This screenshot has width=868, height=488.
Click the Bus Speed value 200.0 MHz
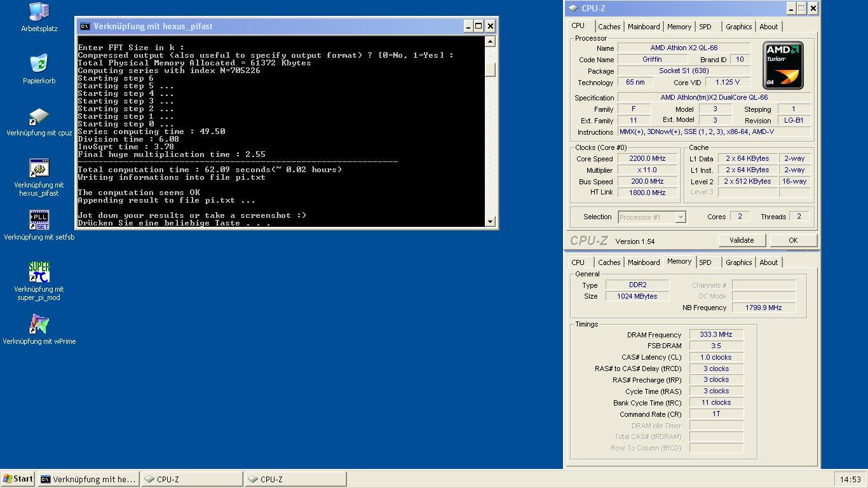tap(647, 182)
